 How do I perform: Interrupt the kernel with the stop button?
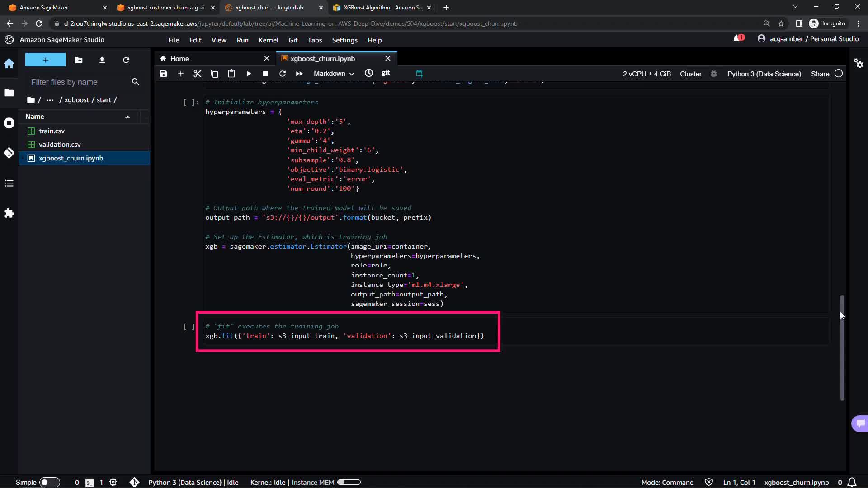[x=265, y=74]
